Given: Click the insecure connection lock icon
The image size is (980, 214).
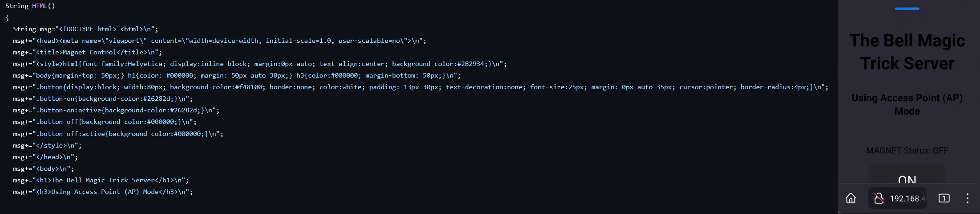Looking at the screenshot, I should (x=879, y=198).
